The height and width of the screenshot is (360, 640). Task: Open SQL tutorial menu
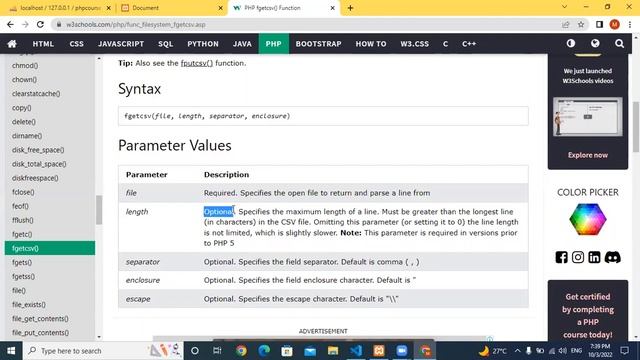[x=166, y=44]
